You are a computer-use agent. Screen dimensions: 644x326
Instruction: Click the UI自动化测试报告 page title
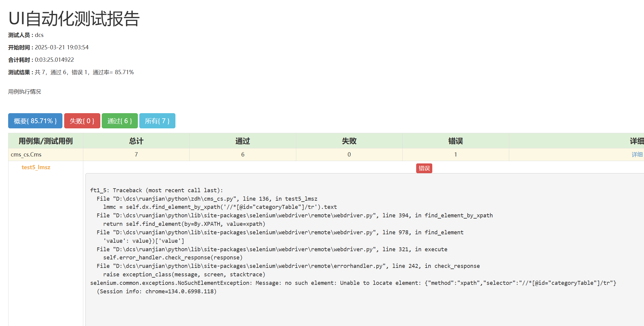[x=74, y=18]
